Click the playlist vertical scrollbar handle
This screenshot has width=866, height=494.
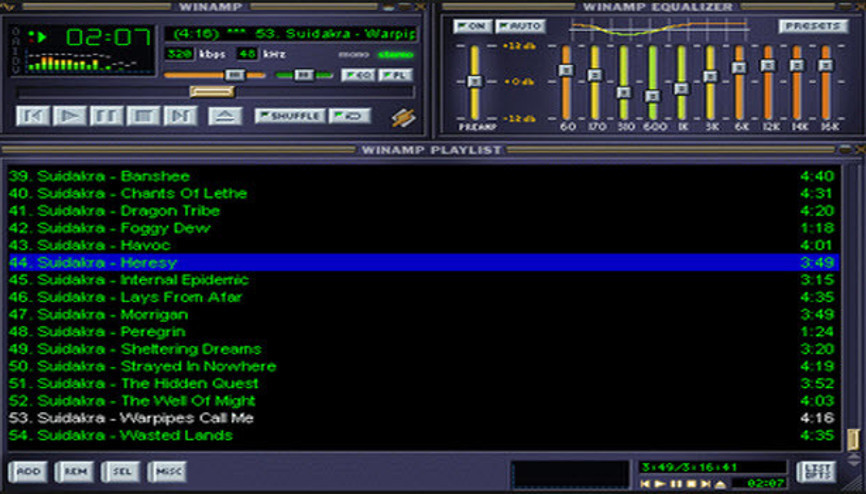(x=853, y=439)
